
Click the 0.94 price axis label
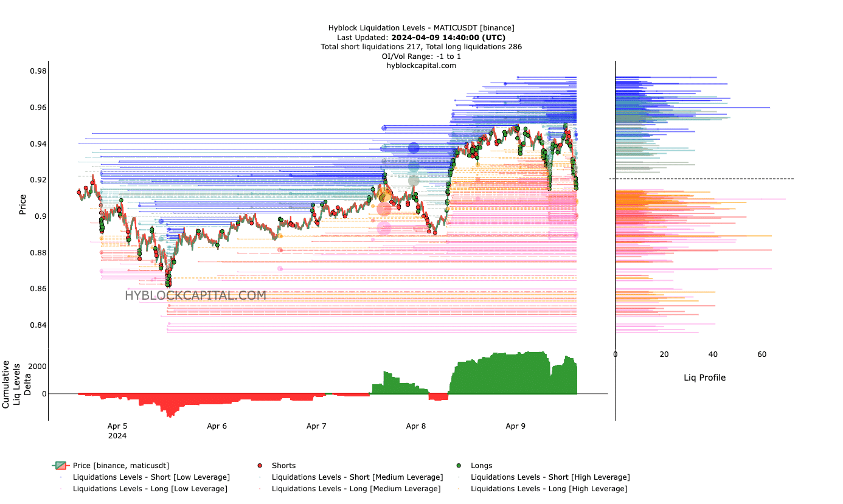pyautogui.click(x=38, y=144)
